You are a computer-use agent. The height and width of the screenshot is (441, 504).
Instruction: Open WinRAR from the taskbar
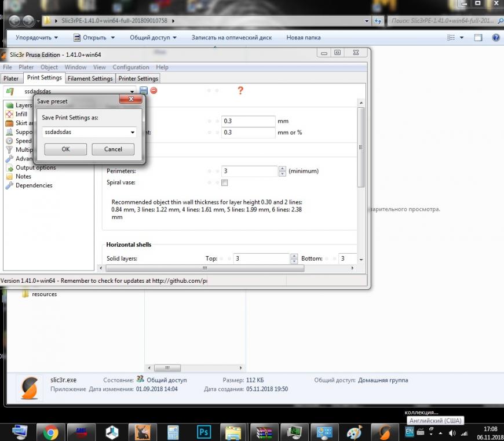tap(264, 432)
